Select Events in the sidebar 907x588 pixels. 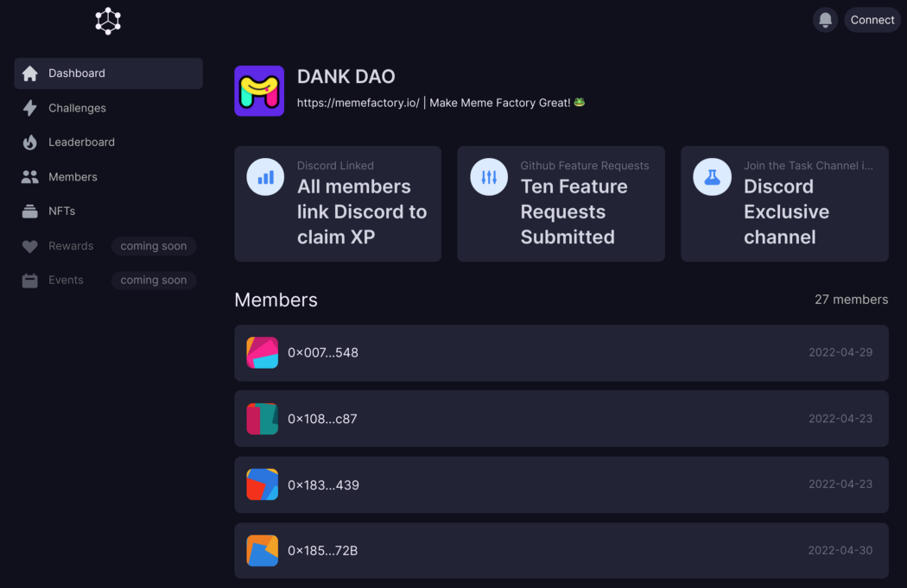(66, 281)
